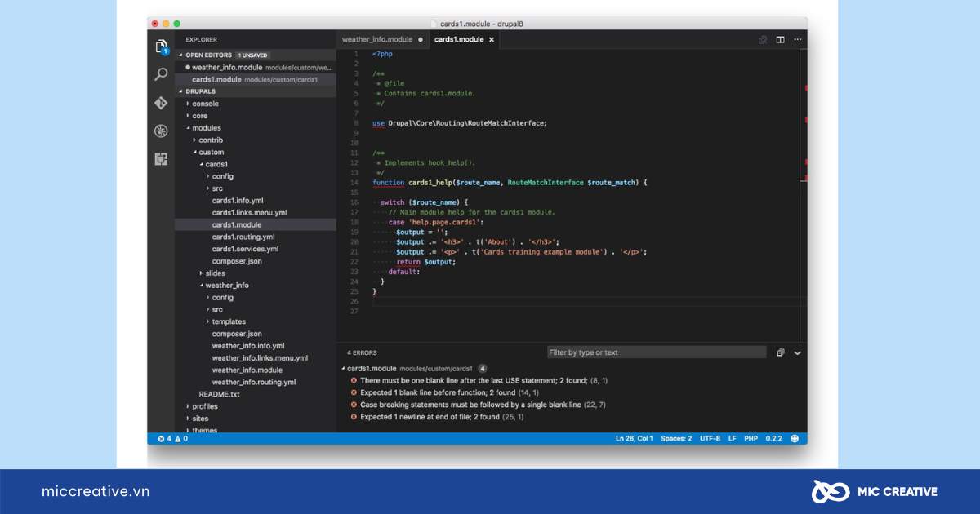Collapse the Problems panel with the chevron
Screen dimensions: 980x514
[798, 352]
